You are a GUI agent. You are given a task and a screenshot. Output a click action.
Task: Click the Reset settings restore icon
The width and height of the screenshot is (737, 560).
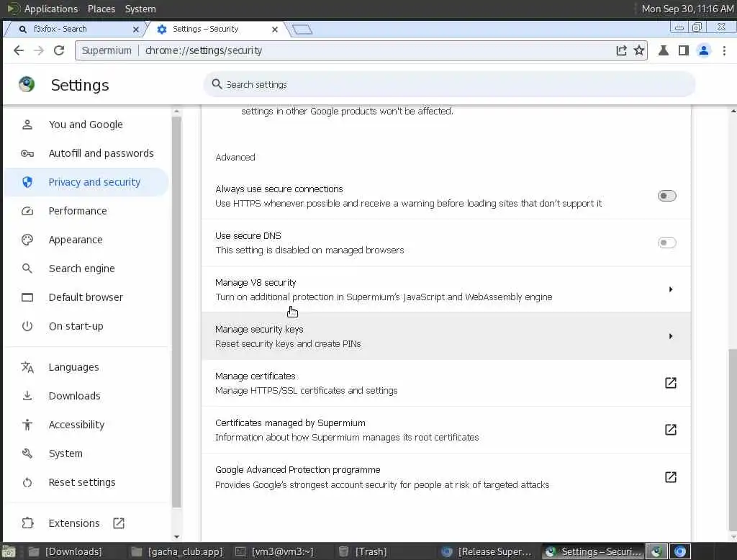(x=27, y=482)
